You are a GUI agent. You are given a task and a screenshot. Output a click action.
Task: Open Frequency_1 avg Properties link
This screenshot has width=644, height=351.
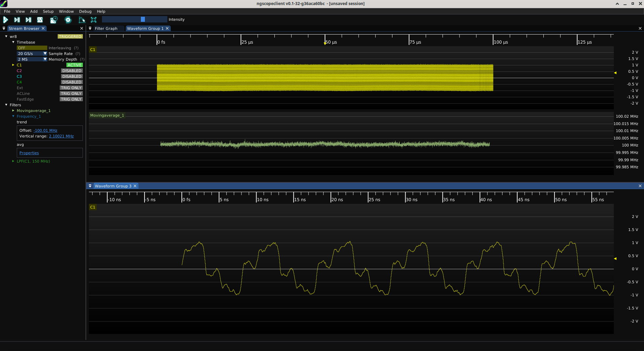pyautogui.click(x=29, y=153)
